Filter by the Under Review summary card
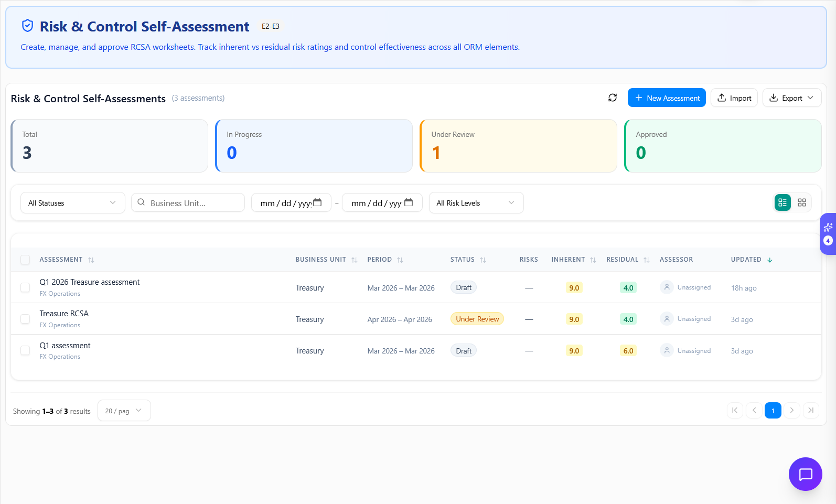This screenshot has height=504, width=836. pos(518,146)
